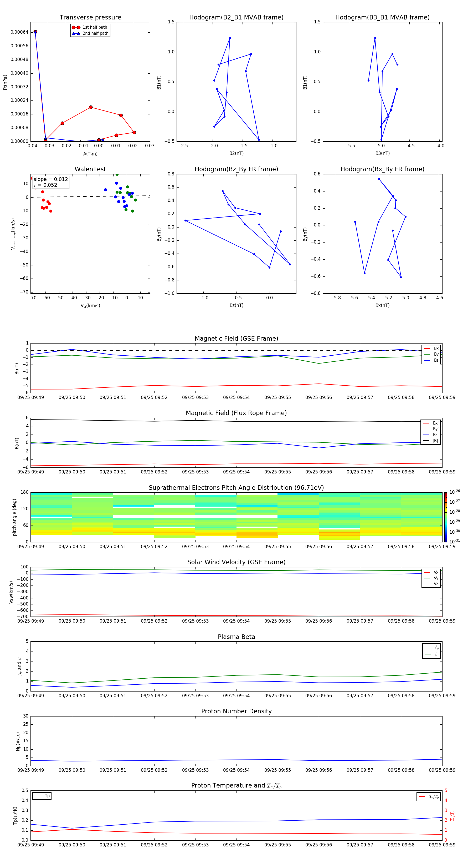
Task: Click the 'WalenTest' plot title
Action: pyautogui.click(x=90, y=169)
